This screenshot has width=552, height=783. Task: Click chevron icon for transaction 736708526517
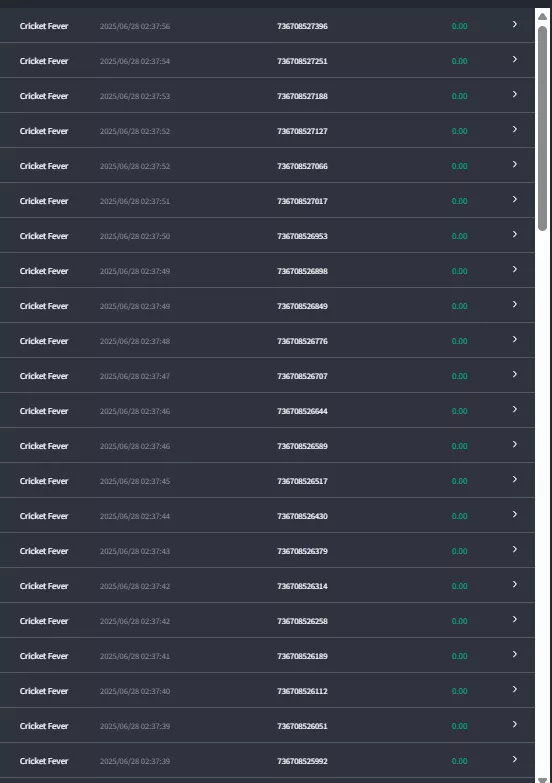pos(515,479)
